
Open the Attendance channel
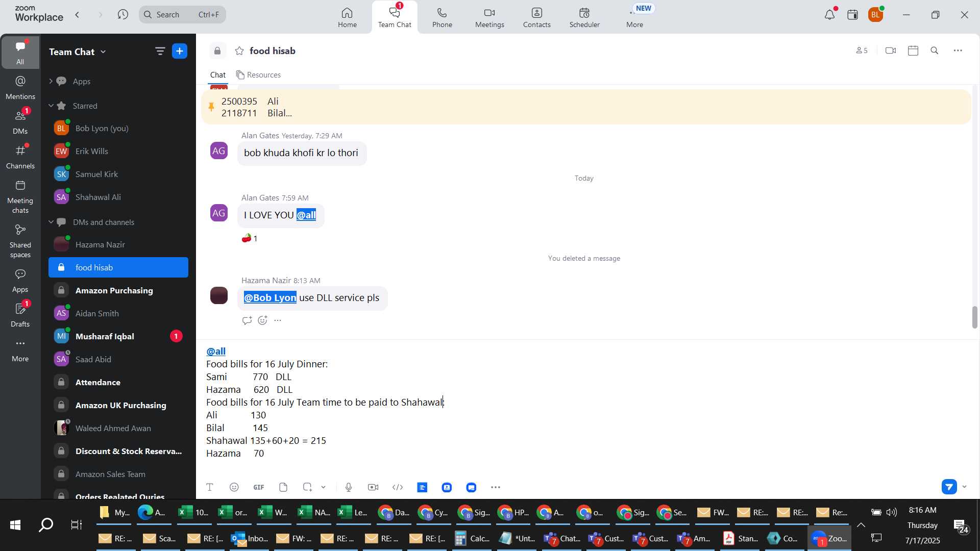pyautogui.click(x=118, y=382)
